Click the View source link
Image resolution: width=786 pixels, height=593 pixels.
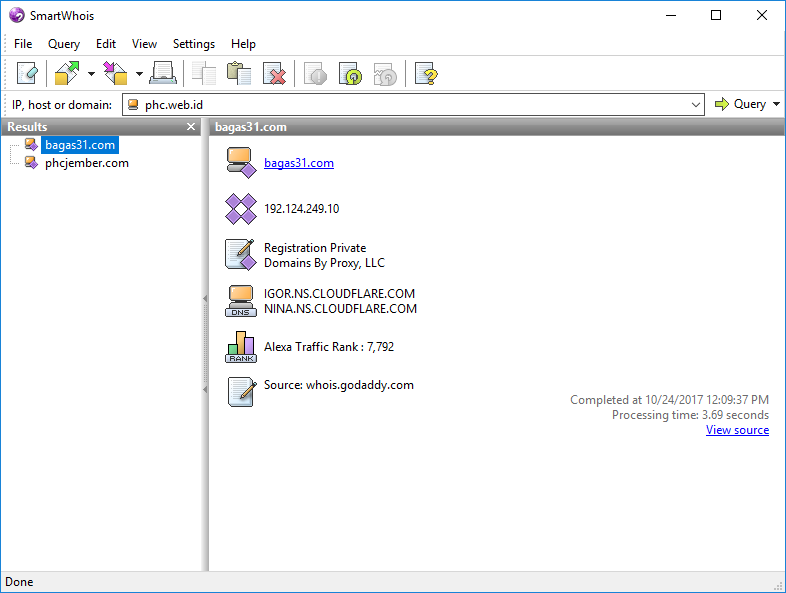tap(737, 430)
